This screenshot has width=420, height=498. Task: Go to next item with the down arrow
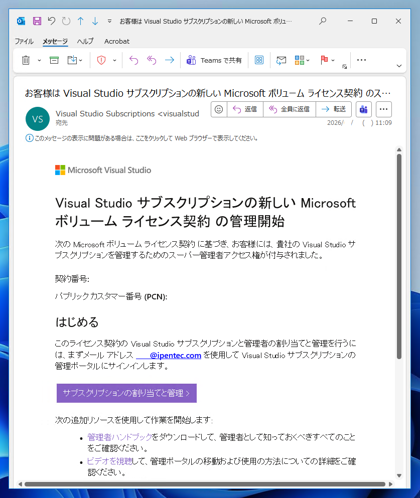pyautogui.click(x=95, y=21)
